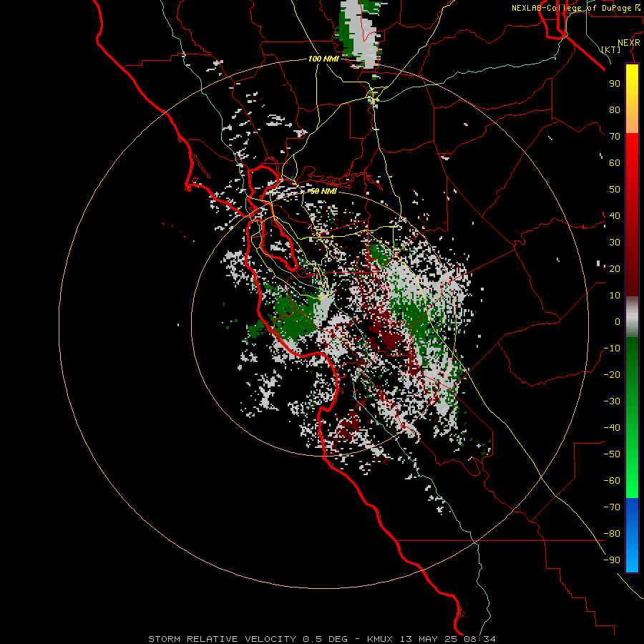Click the 30 label on the color scale
Viewport: 644px width, 644px height.
click(615, 243)
